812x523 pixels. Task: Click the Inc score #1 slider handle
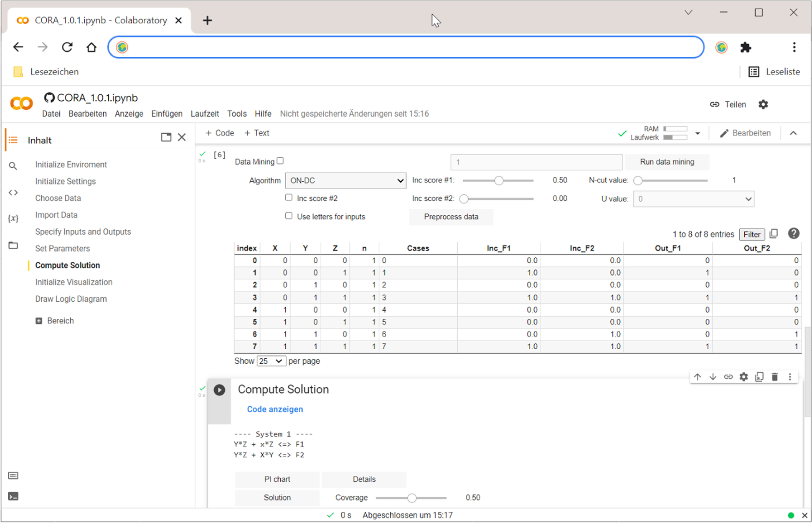[x=499, y=181]
